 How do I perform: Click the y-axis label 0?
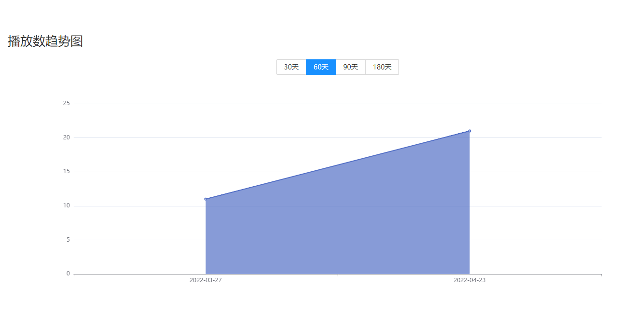[68, 273]
